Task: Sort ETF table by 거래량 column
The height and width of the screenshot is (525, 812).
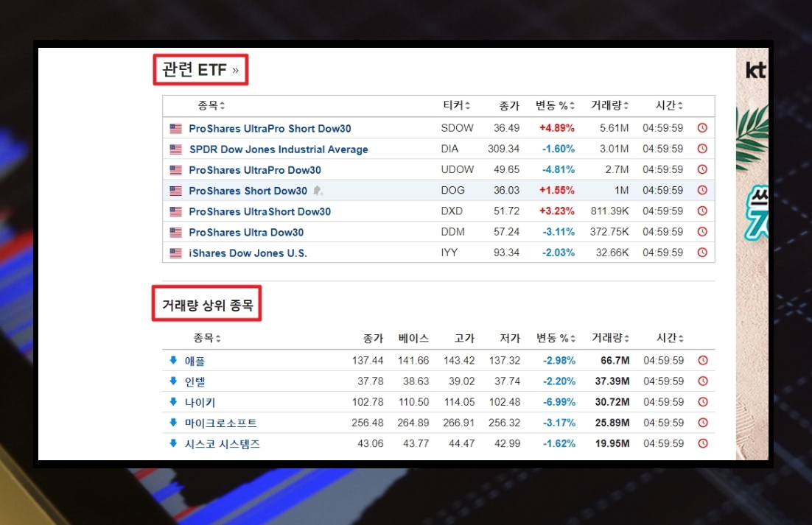Action: 609,105
